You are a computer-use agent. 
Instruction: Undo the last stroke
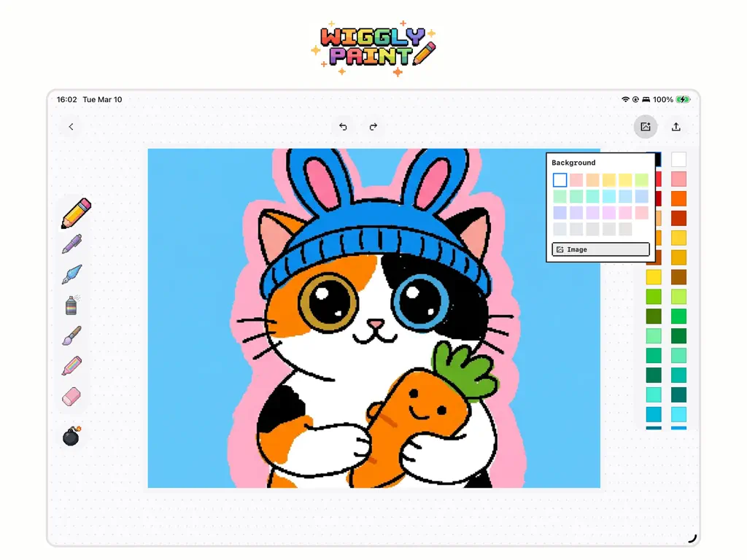click(343, 127)
